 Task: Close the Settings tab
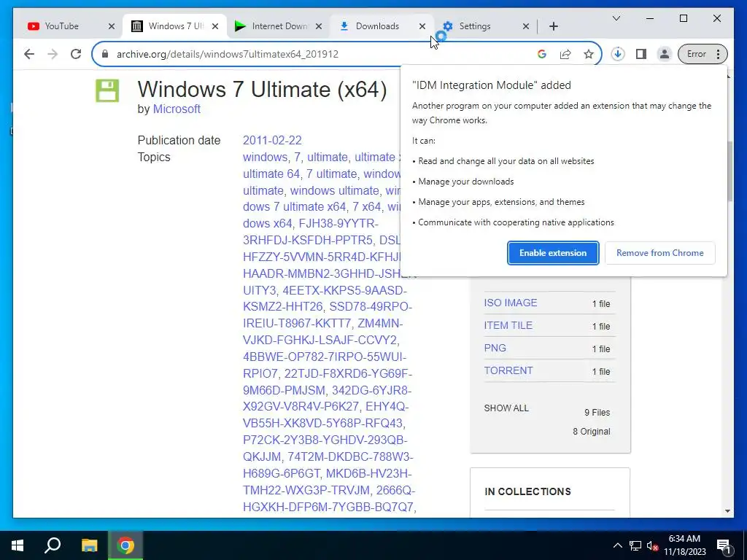click(x=526, y=26)
